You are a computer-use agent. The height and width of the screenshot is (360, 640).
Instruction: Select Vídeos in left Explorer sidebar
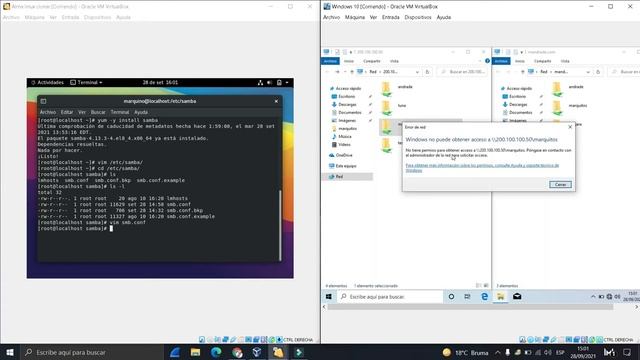(341, 144)
